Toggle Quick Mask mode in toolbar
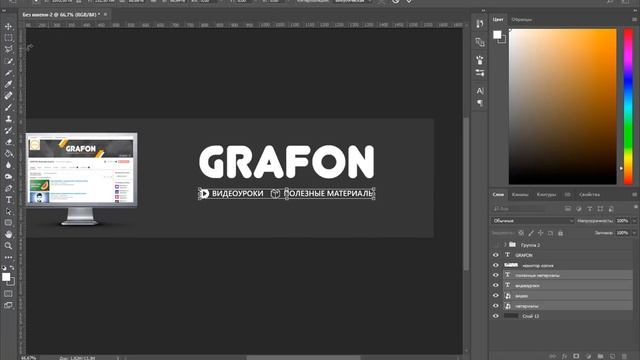The height and width of the screenshot is (360, 640). click(x=8, y=293)
